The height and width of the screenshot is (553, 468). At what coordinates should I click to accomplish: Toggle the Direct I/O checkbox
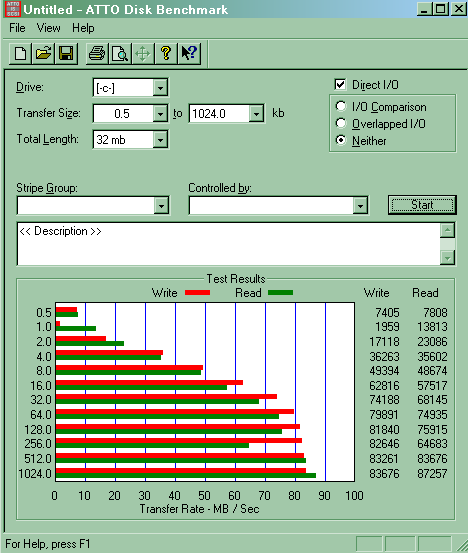[x=340, y=85]
